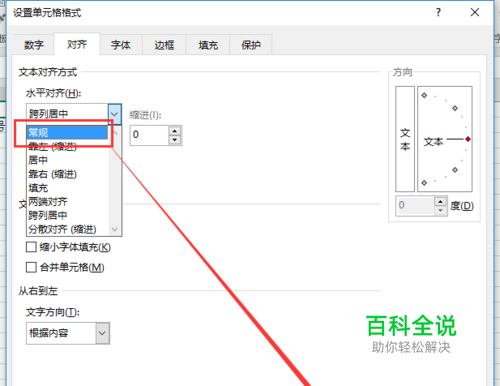Viewport: 500px width, 386px height.
Task: Pick 两端对齐 from the list
Action: (68, 202)
